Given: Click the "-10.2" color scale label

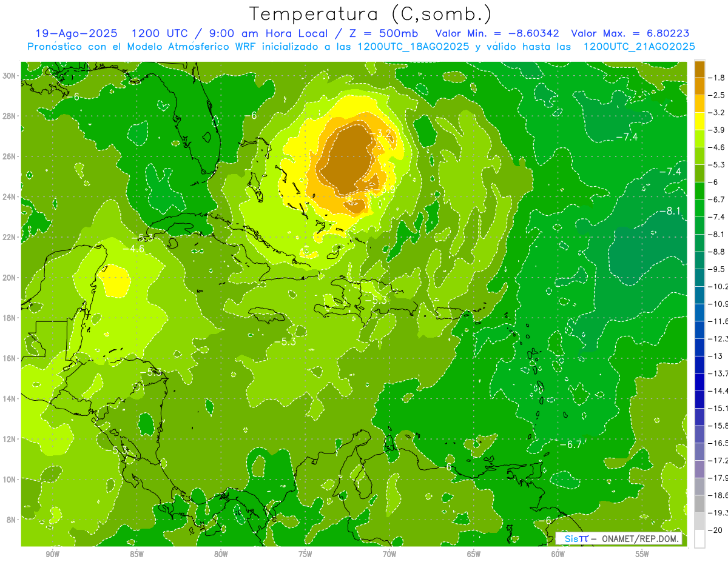Looking at the screenshot, I should 718,286.
